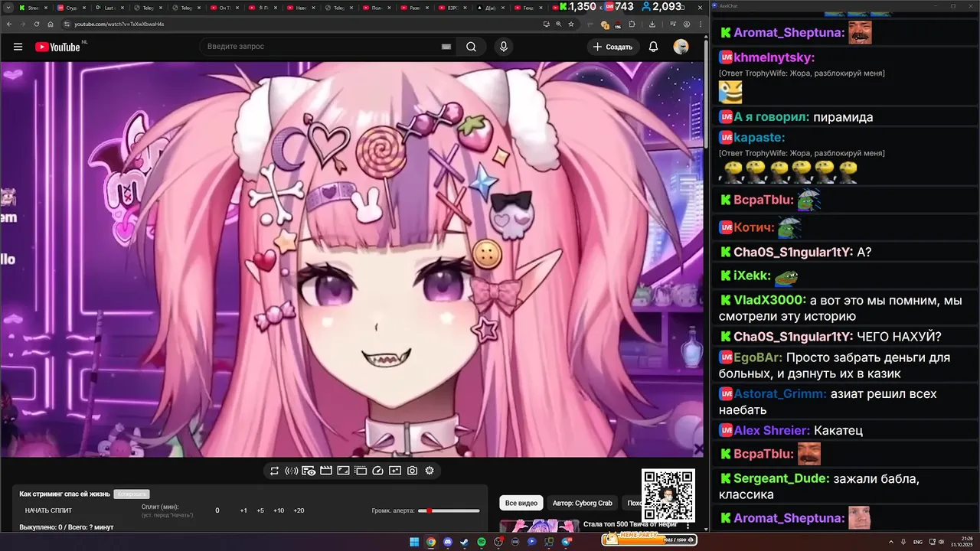Click НАЧАТЬ СПЛИТ button
Image resolution: width=980 pixels, height=551 pixels.
pyautogui.click(x=48, y=510)
